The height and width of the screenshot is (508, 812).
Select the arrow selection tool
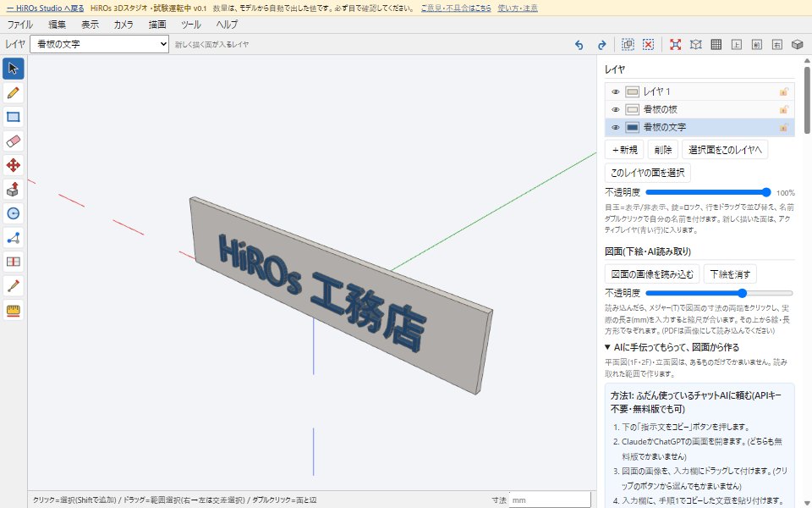[x=14, y=69]
